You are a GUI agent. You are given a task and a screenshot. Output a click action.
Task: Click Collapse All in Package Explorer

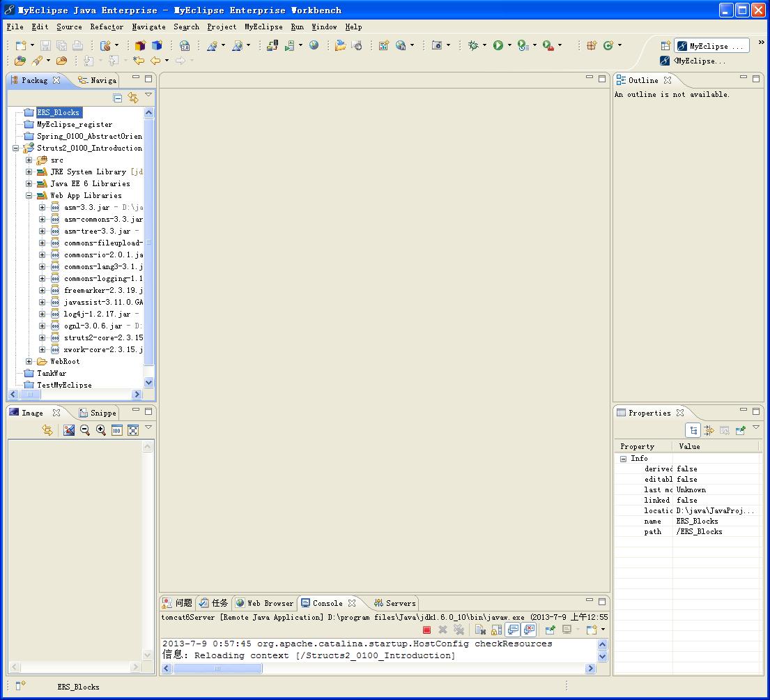click(x=118, y=98)
